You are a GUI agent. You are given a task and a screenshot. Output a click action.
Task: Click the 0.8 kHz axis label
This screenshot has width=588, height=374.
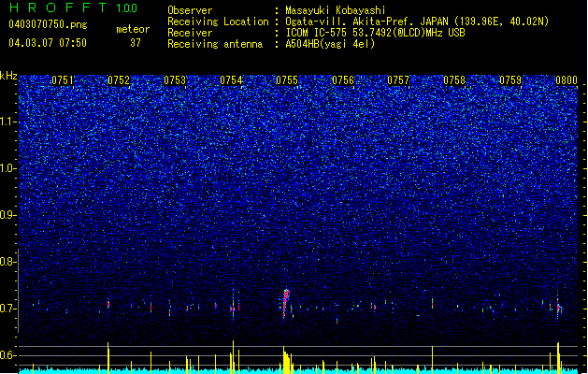(x=8, y=262)
